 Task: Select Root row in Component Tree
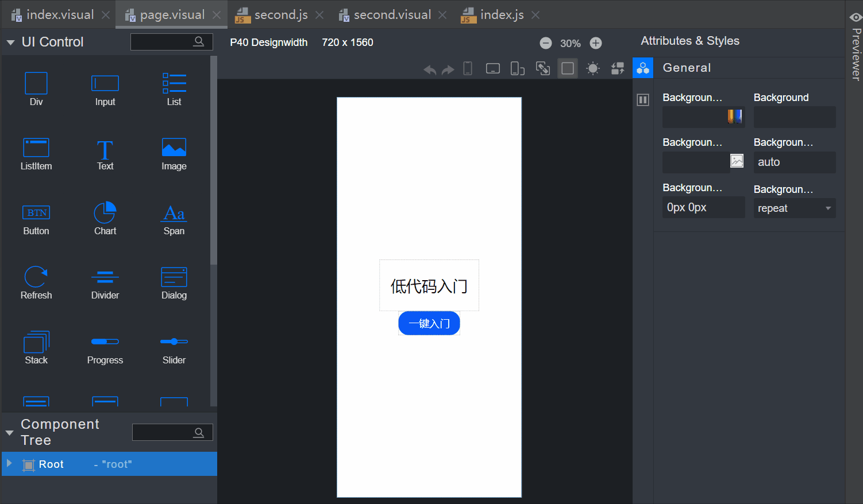109,464
